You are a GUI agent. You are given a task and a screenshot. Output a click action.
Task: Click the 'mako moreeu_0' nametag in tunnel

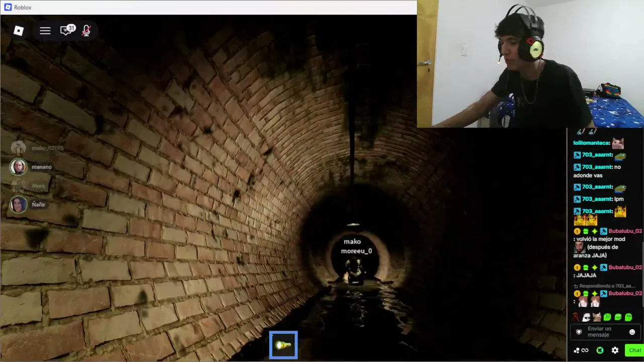point(357,246)
